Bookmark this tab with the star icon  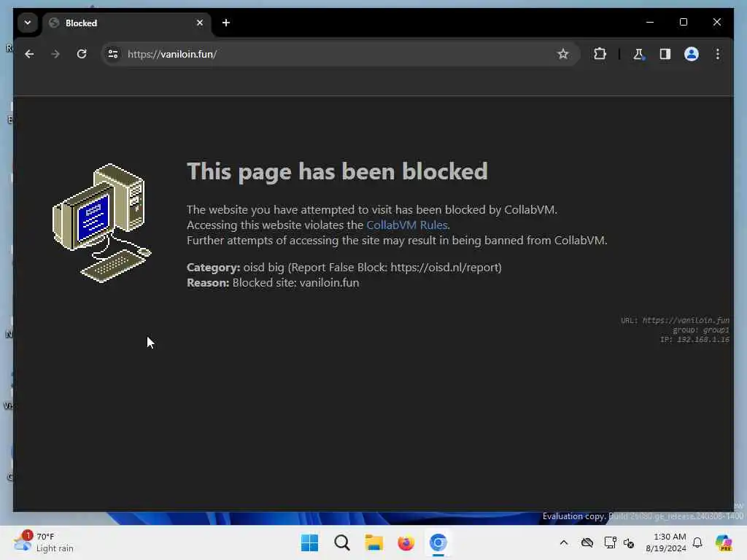point(562,54)
